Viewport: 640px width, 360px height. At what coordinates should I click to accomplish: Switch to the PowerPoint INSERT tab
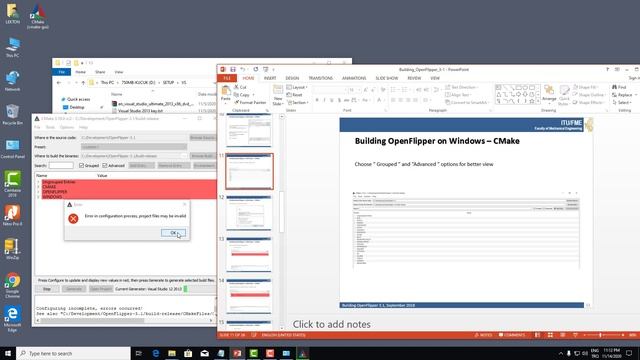coord(270,78)
